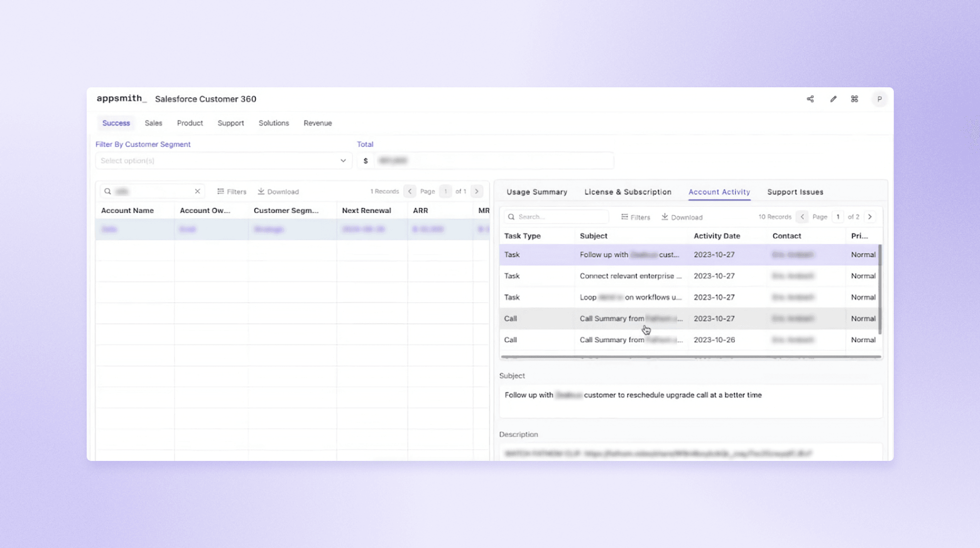Open the apps grid icon in header
The height and width of the screenshot is (548, 980).
point(855,99)
